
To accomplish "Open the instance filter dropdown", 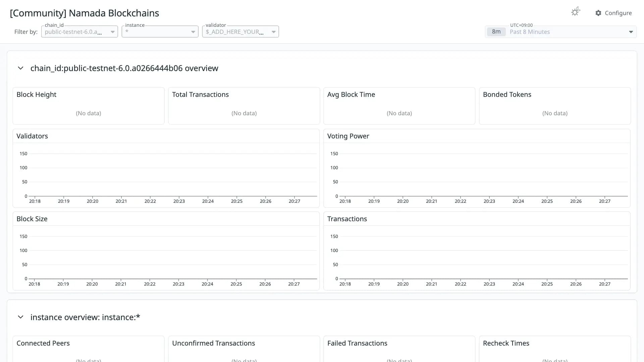I will click(x=160, y=32).
